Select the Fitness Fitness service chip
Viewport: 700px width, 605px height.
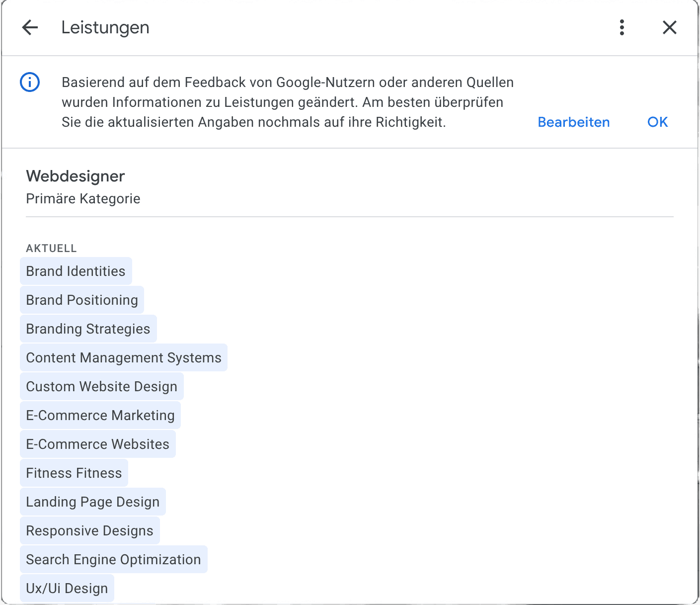click(74, 473)
